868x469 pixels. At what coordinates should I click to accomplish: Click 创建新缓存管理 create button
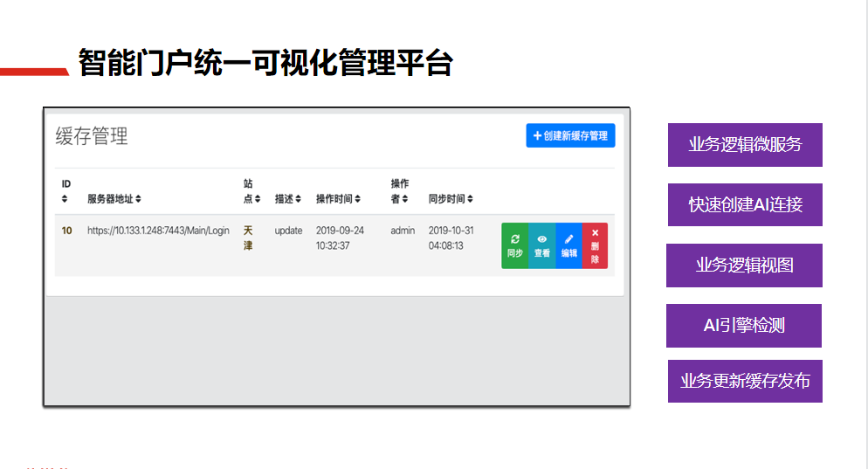click(570, 135)
